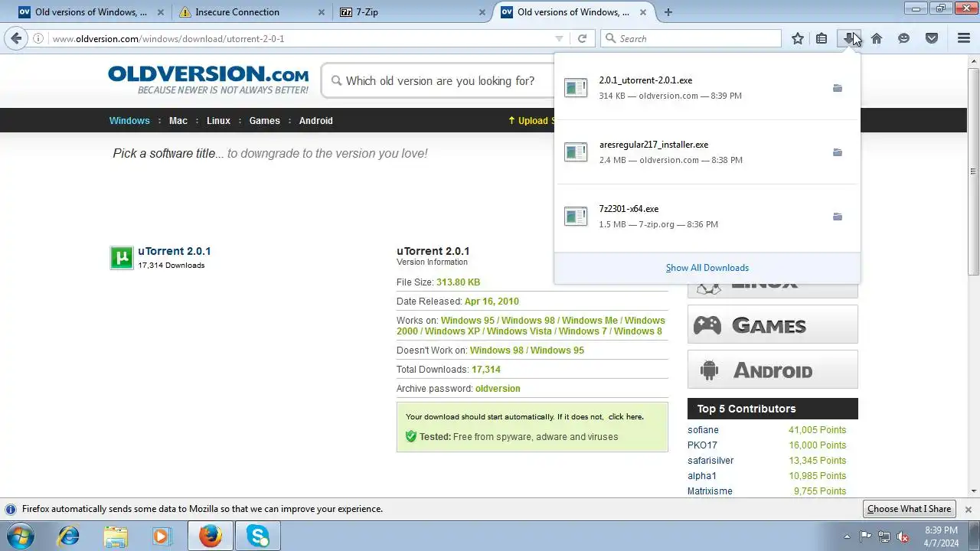Bookmark this page with the star icon
The width and height of the screenshot is (980, 551).
pos(798,38)
